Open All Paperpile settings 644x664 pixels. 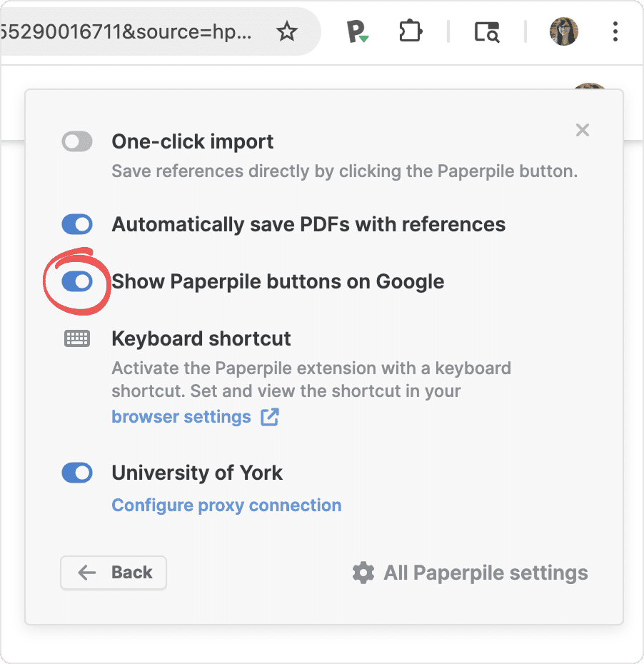pyautogui.click(x=485, y=573)
